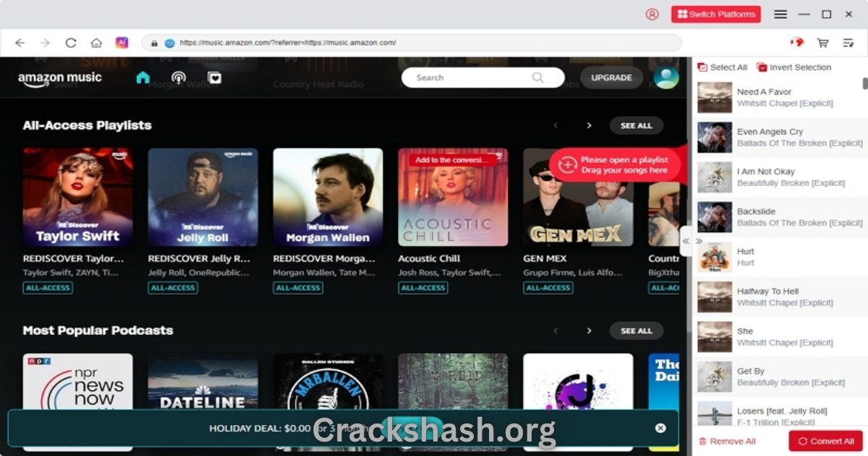Click Select All in song list
The height and width of the screenshot is (456, 868).
tap(722, 67)
